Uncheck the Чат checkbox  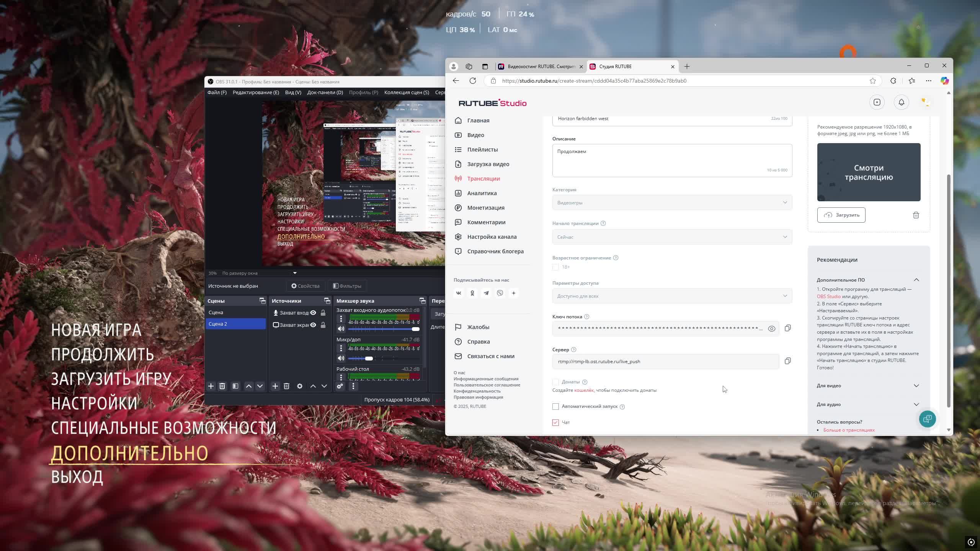555,422
